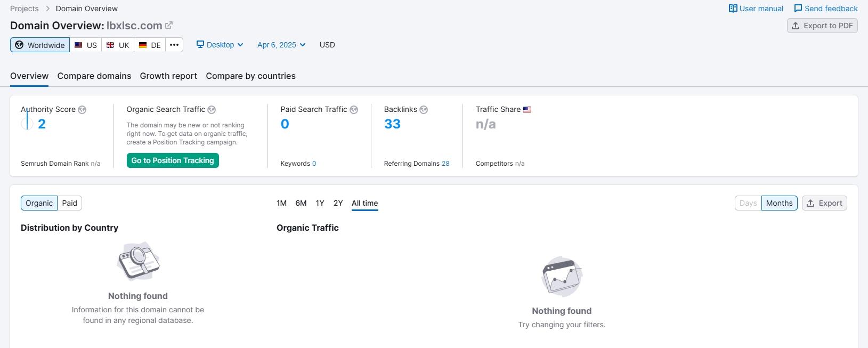
Task: Switch to Paid data view
Action: pos(70,203)
